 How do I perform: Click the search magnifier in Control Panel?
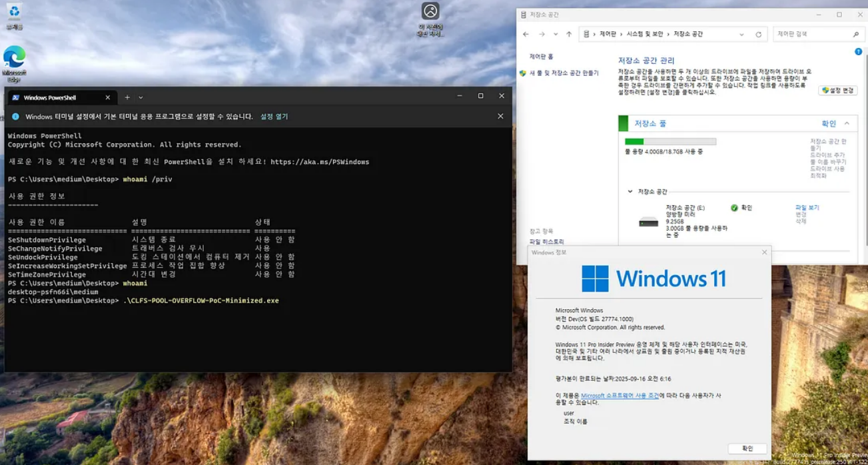(x=856, y=34)
